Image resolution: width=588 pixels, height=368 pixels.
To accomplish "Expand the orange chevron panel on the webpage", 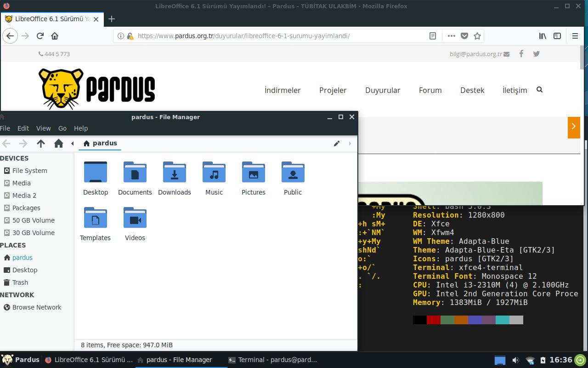I will (x=574, y=127).
